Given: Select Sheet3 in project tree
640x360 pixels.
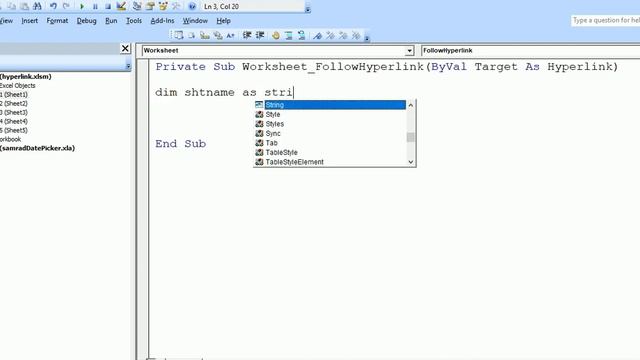Looking at the screenshot, I should coord(14,112).
